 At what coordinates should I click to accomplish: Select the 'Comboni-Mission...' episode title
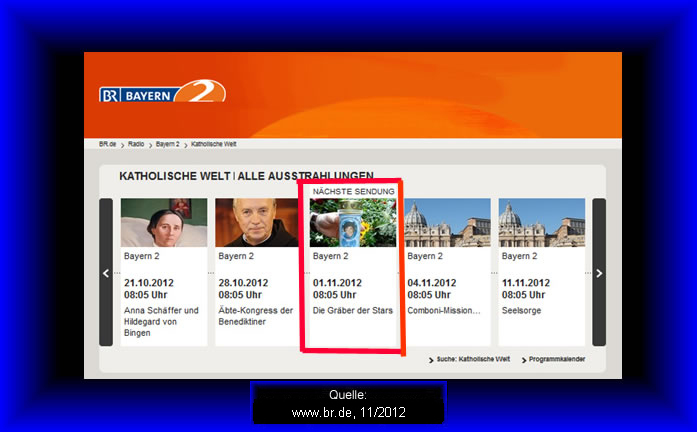[x=443, y=310]
